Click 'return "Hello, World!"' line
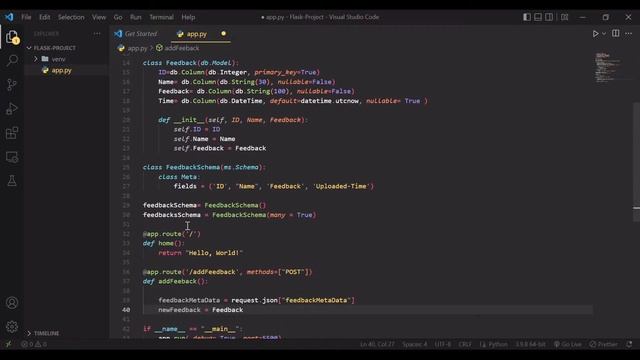 [x=200, y=253]
